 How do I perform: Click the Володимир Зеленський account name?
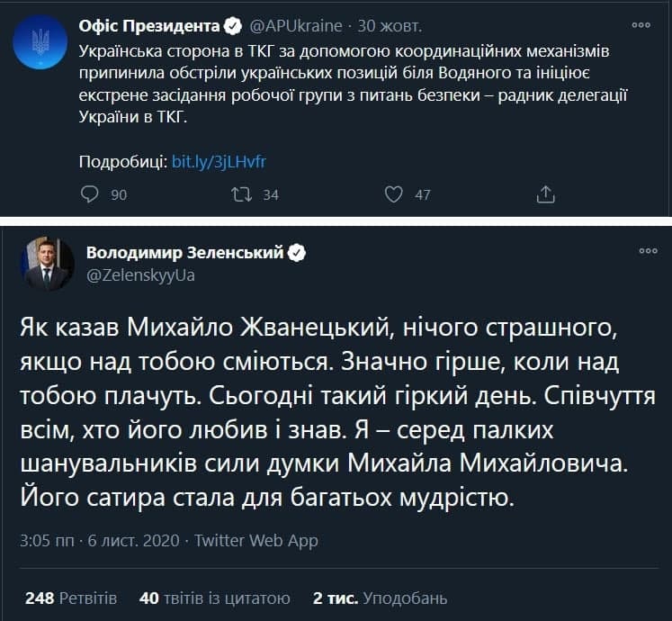[x=184, y=254]
